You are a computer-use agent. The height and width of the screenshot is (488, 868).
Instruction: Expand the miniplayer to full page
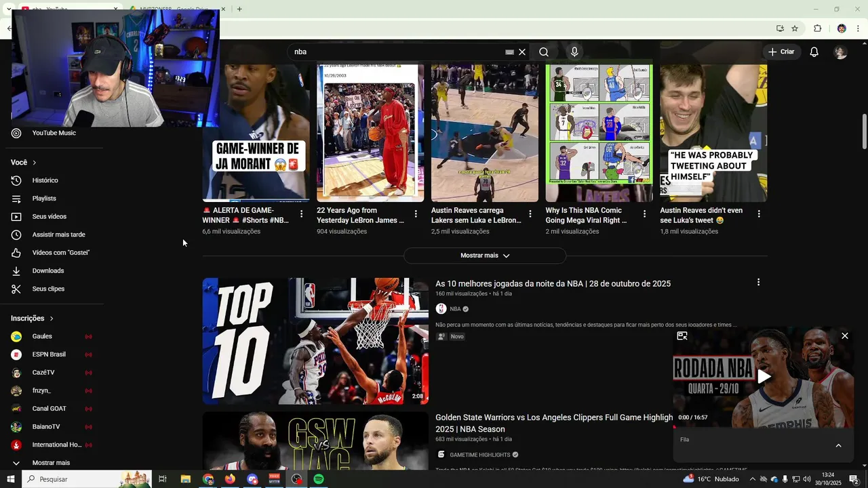coord(682,336)
